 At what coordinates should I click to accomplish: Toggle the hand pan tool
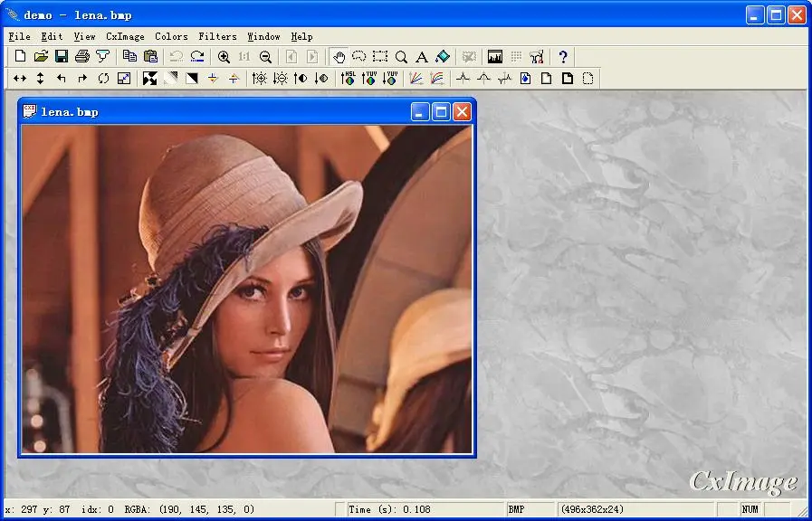(339, 56)
